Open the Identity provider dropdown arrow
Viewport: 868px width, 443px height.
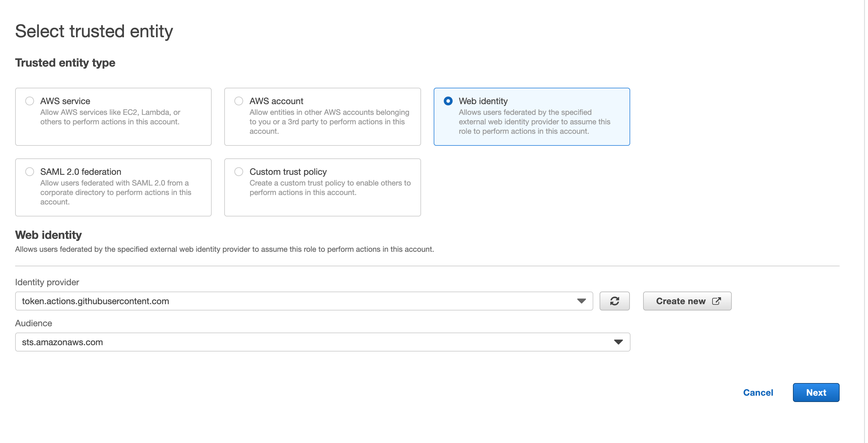pos(581,301)
